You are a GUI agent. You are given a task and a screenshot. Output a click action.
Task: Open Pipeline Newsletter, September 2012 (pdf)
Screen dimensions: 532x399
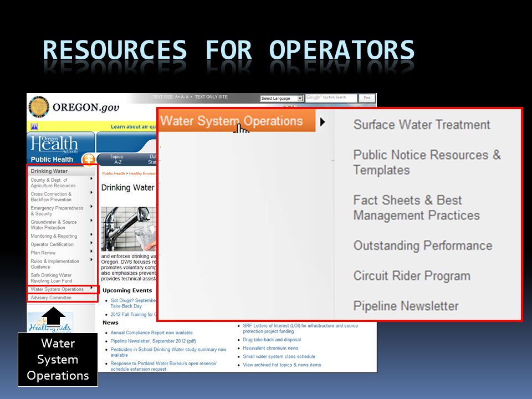(x=153, y=341)
